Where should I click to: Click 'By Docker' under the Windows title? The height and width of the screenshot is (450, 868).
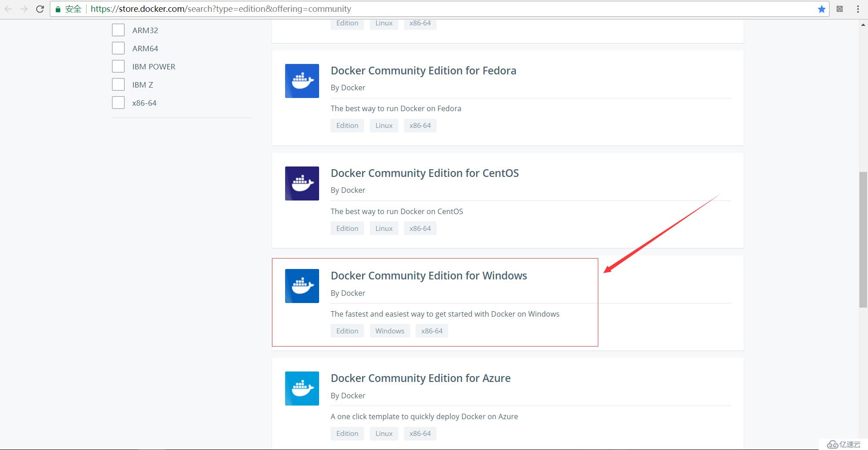point(348,293)
